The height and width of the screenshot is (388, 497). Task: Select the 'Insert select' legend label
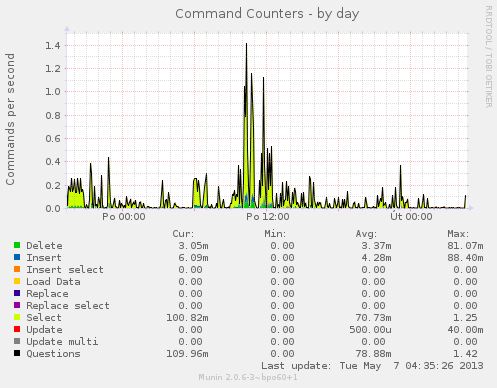click(x=65, y=270)
